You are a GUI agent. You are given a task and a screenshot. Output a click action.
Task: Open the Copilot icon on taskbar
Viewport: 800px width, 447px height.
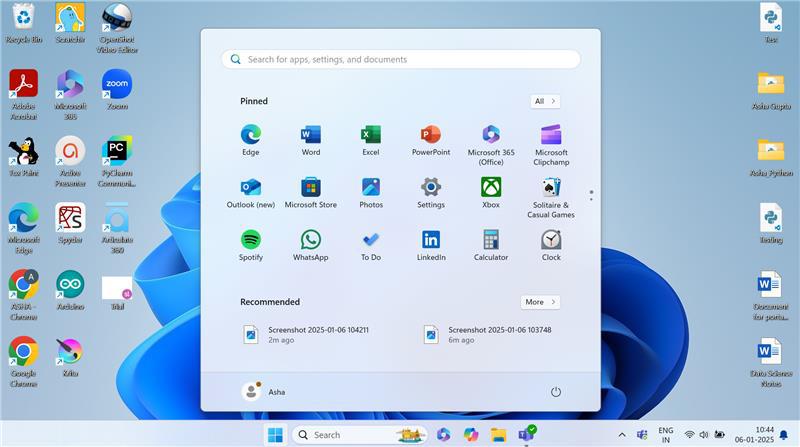pyautogui.click(x=470, y=435)
